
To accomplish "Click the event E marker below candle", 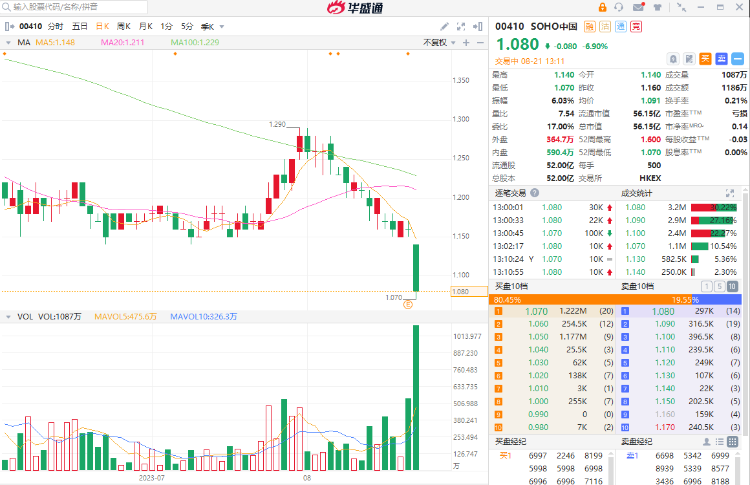I will tap(408, 305).
